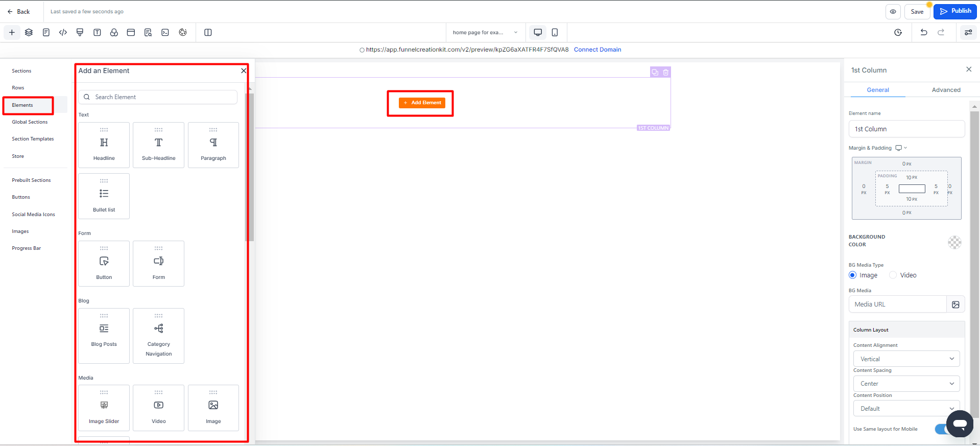Click the custom code icon in toolbar

(x=63, y=32)
